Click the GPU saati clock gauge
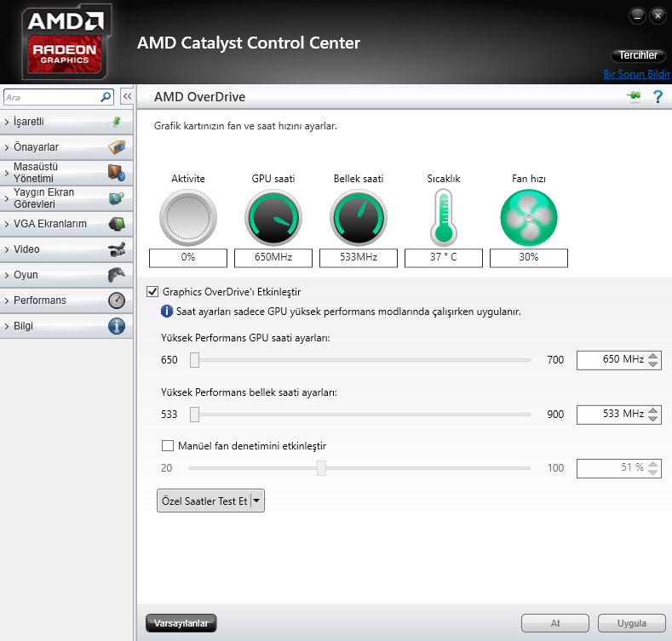This screenshot has width=672, height=641. pyautogui.click(x=273, y=218)
